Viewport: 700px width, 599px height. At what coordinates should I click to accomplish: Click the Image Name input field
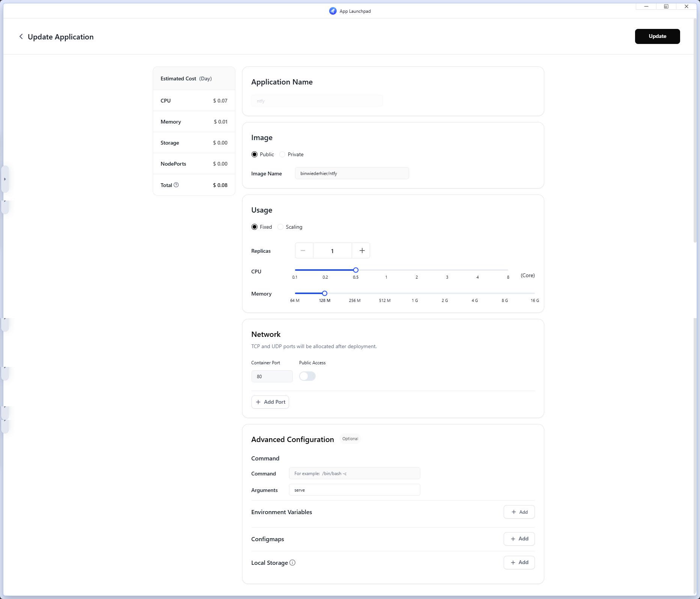pyautogui.click(x=352, y=173)
